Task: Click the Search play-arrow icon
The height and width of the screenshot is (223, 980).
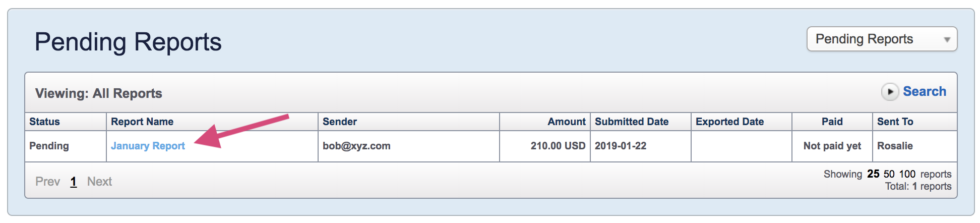Action: 890,92
